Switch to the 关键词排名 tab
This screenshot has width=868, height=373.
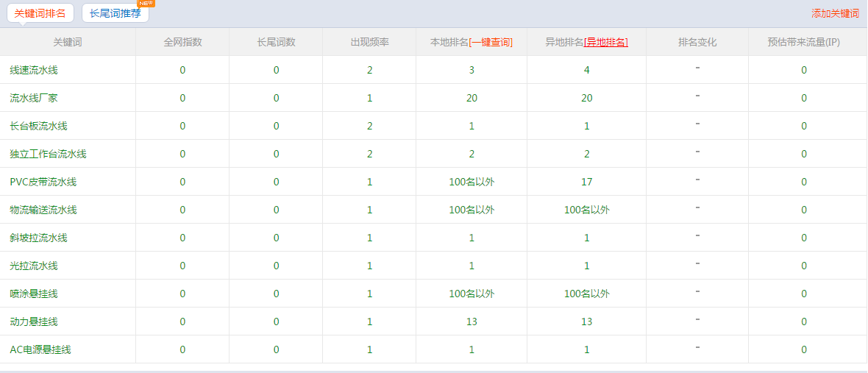click(x=40, y=13)
